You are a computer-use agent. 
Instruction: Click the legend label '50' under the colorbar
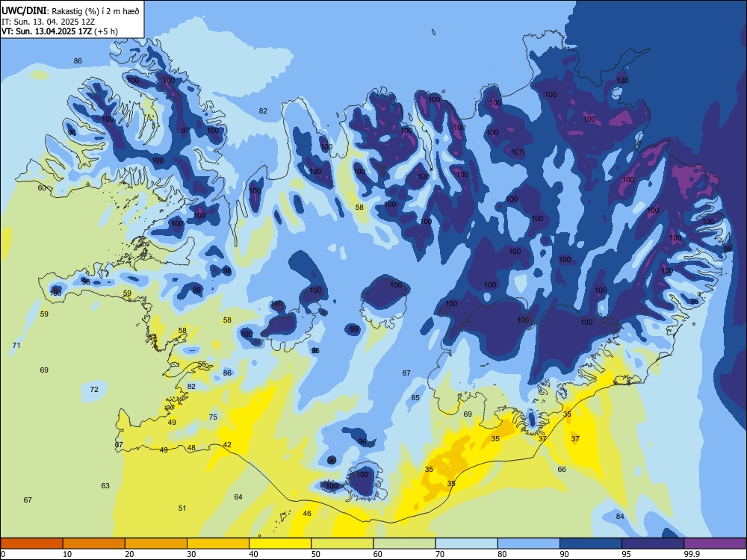(316, 554)
